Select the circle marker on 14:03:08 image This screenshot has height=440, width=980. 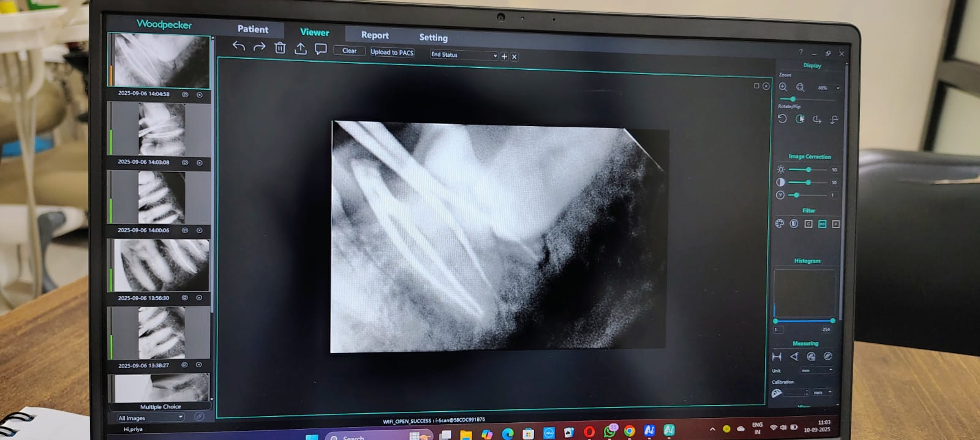pos(200,163)
